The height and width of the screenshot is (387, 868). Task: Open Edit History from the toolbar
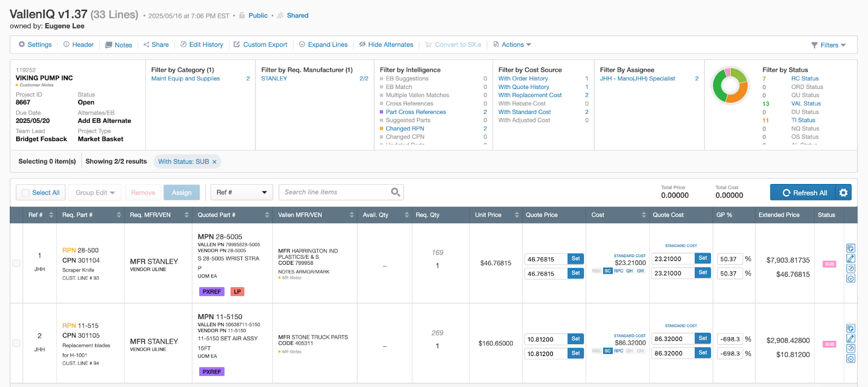click(202, 45)
